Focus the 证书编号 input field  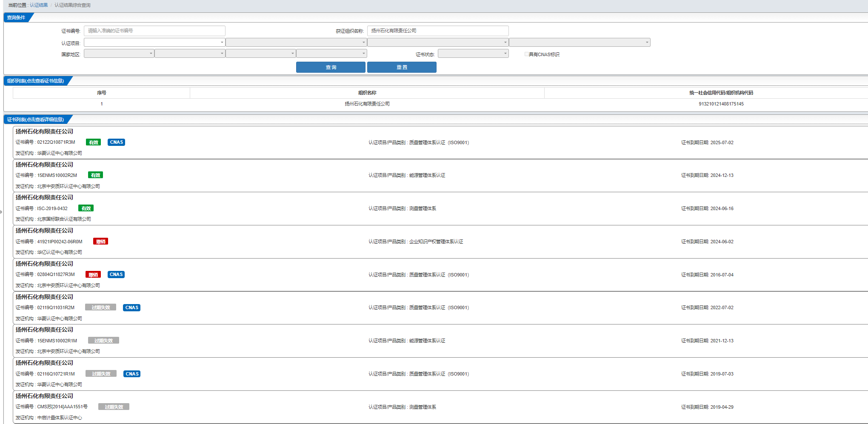click(154, 31)
